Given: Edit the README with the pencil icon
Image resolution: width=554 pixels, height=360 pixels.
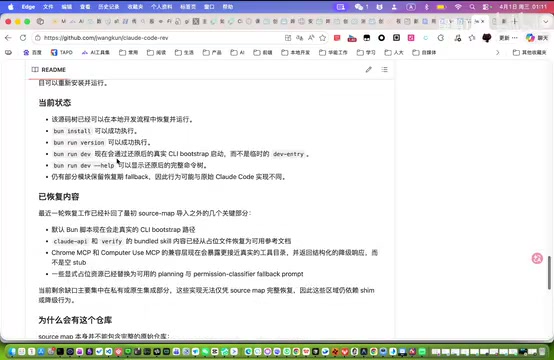Looking at the screenshot, I should [x=369, y=70].
